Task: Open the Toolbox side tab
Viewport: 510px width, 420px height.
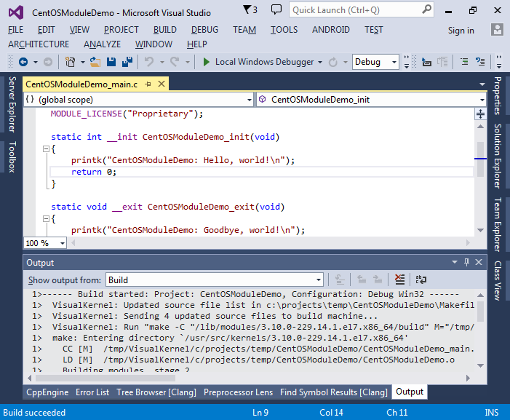Action: (12, 156)
